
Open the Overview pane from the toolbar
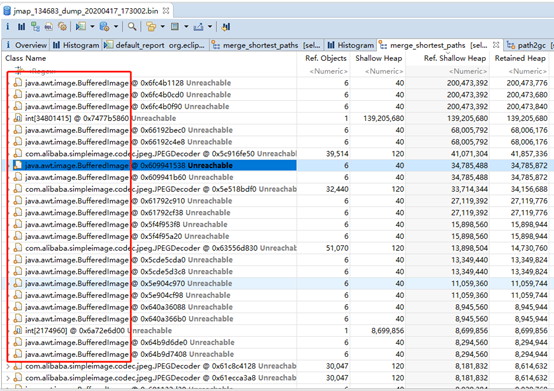click(x=7, y=26)
